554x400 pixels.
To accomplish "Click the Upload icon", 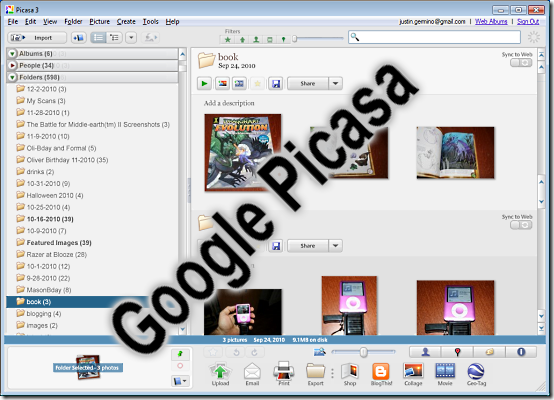I will pyautogui.click(x=220, y=374).
